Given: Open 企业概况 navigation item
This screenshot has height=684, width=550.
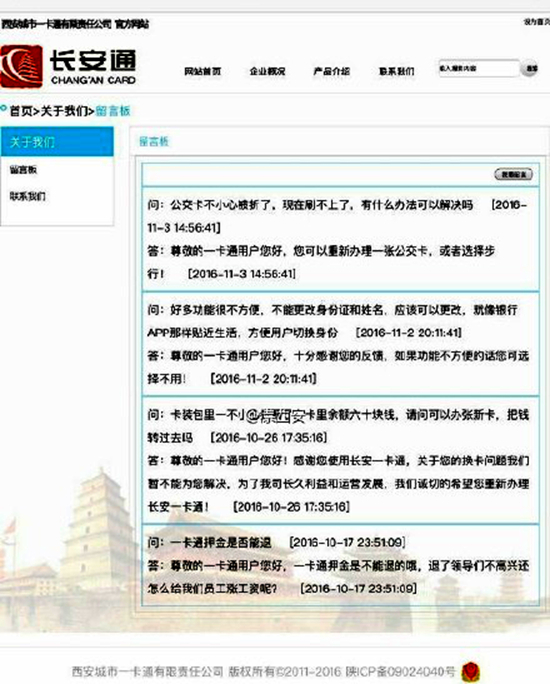Looking at the screenshot, I should click(x=267, y=71).
